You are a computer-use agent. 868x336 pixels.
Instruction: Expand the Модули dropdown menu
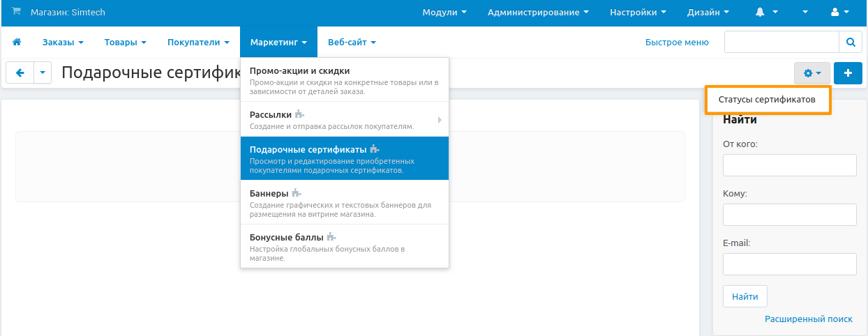click(x=444, y=13)
